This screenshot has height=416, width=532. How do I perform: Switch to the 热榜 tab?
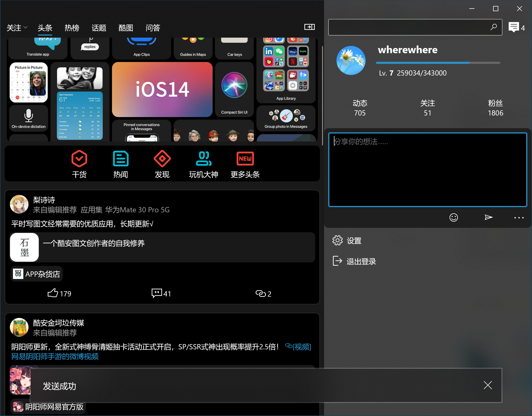tap(72, 28)
